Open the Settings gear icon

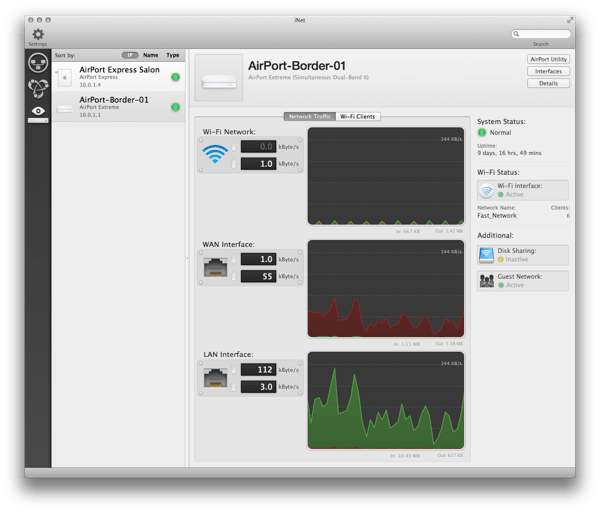tap(38, 35)
